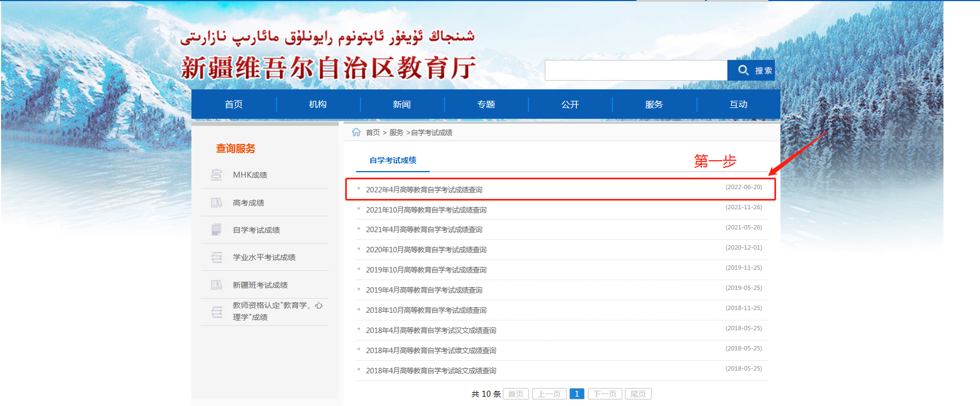Click the document icon beside 自学考试成绩
The height and width of the screenshot is (406, 980).
(217, 230)
